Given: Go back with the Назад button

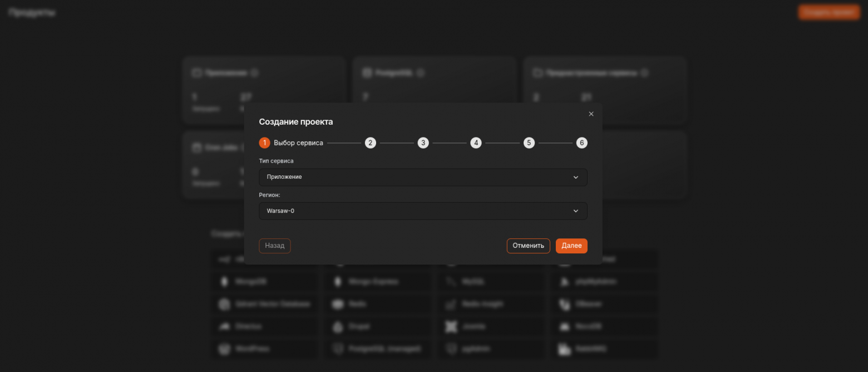Looking at the screenshot, I should coord(275,246).
